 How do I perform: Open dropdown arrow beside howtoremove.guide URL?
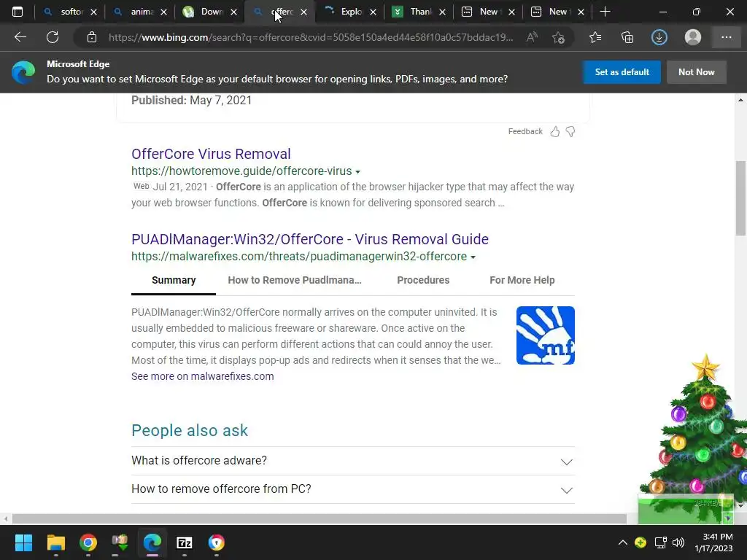pos(357,172)
